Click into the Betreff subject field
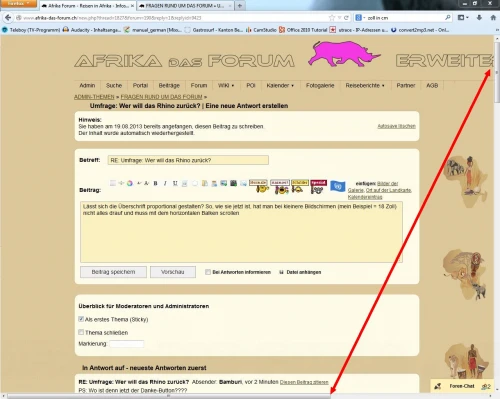Viewport: 500px width, 399px height. pos(188,160)
